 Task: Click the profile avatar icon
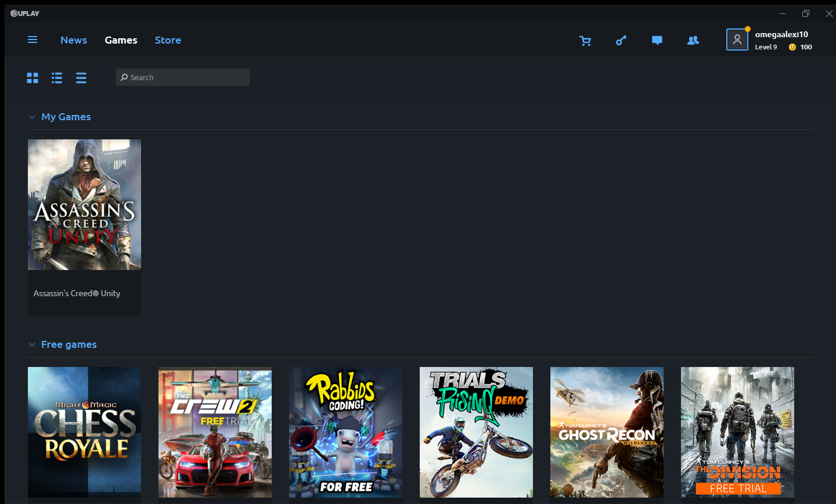point(737,39)
